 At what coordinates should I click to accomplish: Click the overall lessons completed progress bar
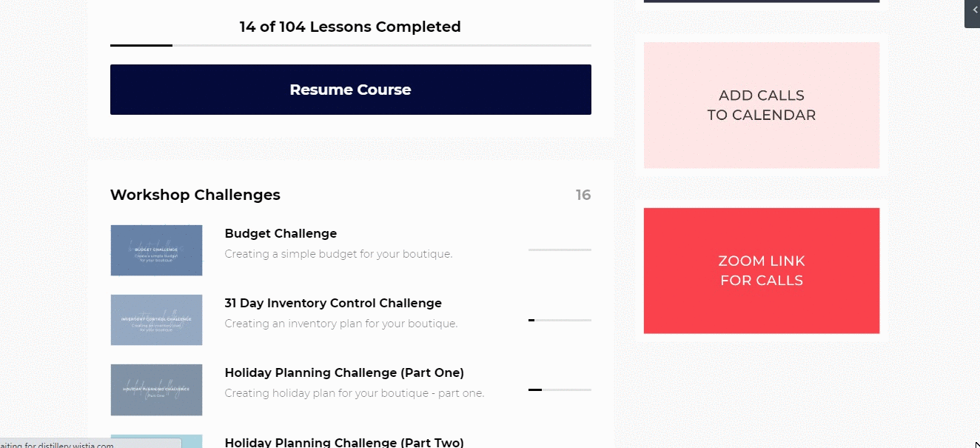tap(350, 46)
